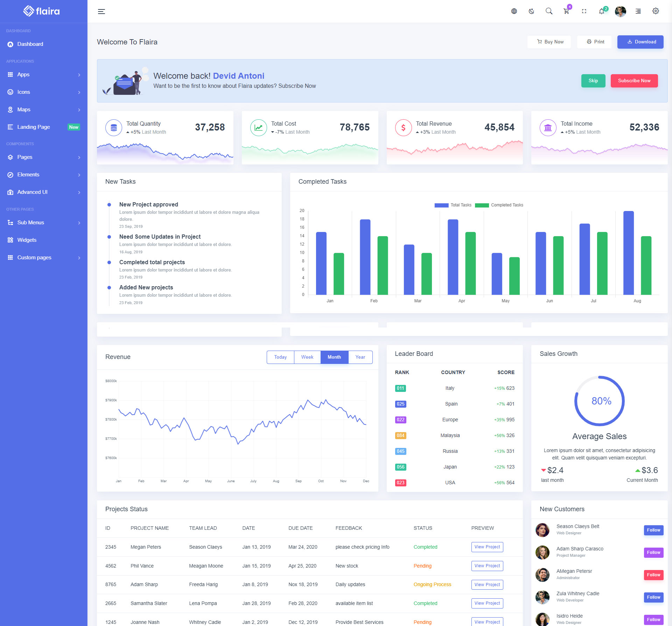The height and width of the screenshot is (626, 672).
Task: Toggle the hamburger sidebar menu icon
Action: point(101,12)
